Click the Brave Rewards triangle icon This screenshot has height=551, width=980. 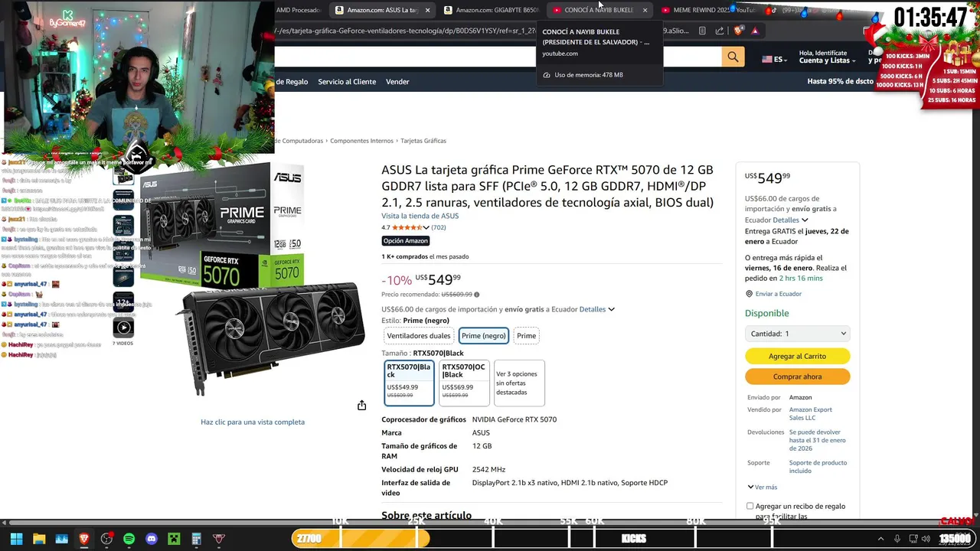point(755,31)
